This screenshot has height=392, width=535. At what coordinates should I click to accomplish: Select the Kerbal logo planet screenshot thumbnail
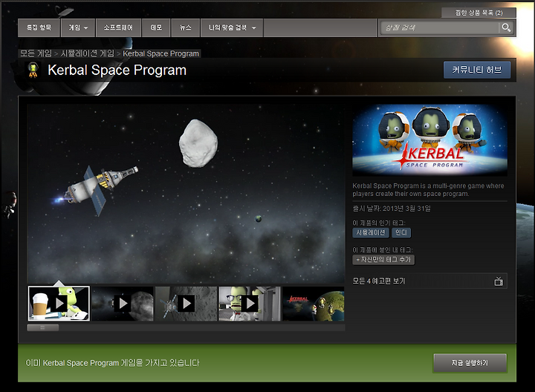tap(314, 304)
